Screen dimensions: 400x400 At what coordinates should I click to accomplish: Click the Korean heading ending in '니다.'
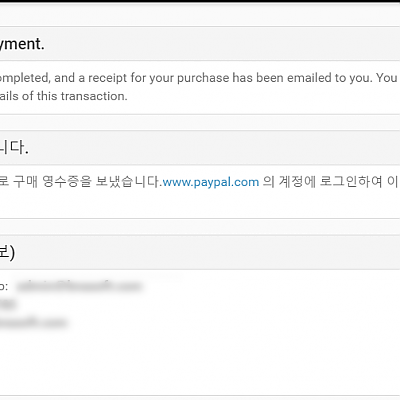pos(14,147)
